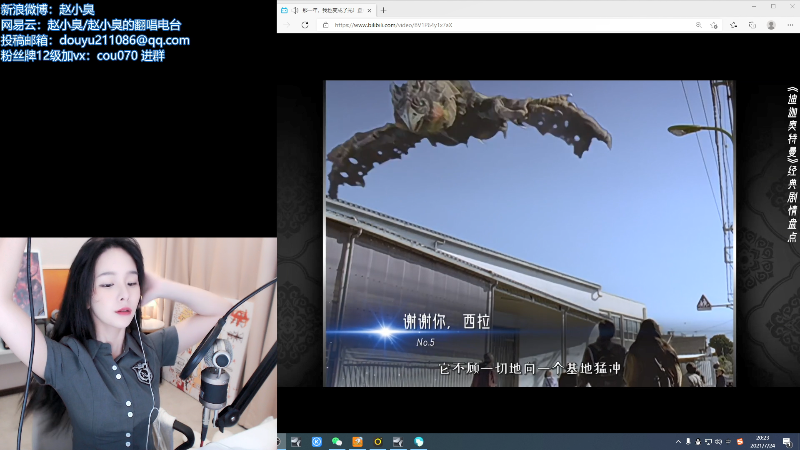
Task: Open the yellow ring app in taskbar
Action: tap(378, 442)
